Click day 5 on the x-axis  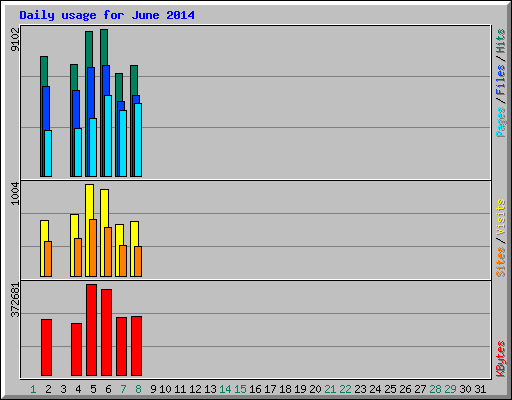click(x=93, y=389)
